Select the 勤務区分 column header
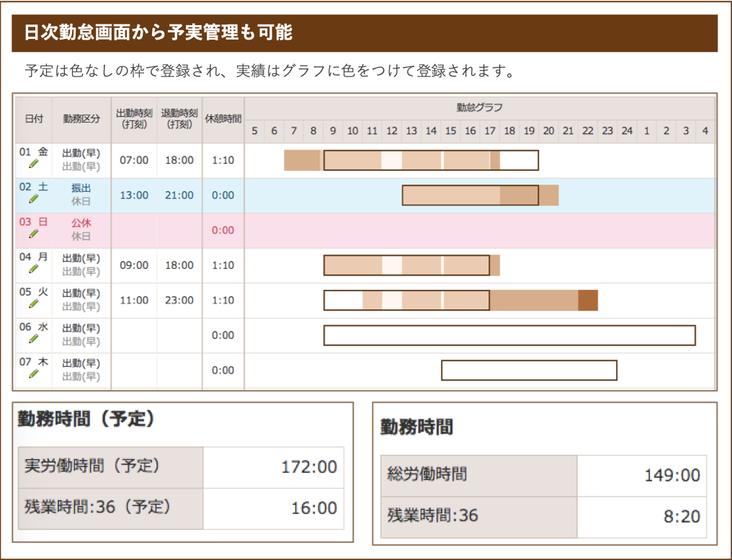This screenshot has height=560, width=732. (x=81, y=119)
